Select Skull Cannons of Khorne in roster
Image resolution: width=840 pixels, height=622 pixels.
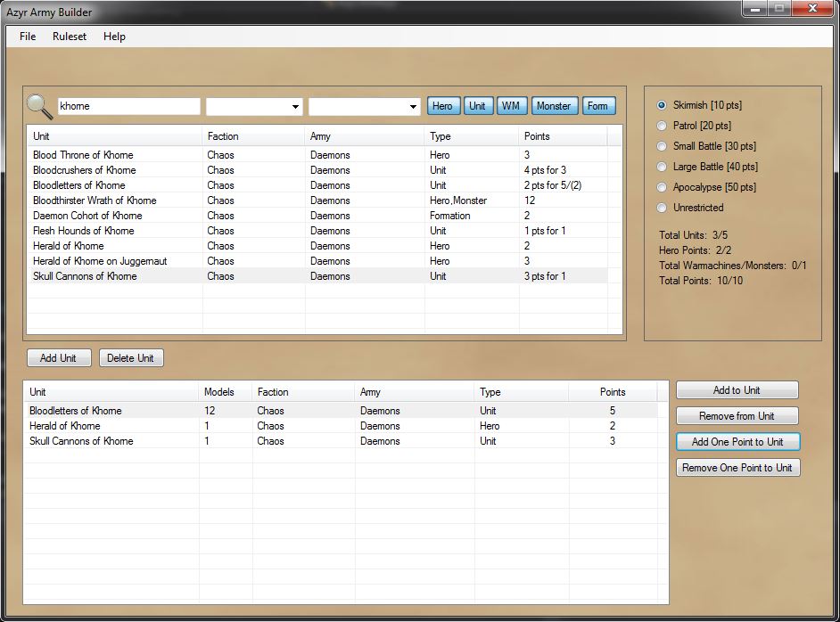coord(341,441)
